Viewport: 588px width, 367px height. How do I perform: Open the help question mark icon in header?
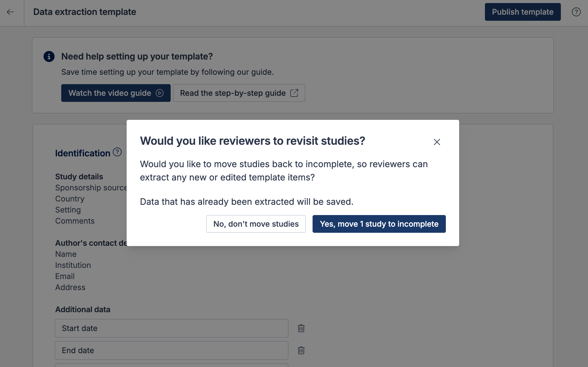576,12
